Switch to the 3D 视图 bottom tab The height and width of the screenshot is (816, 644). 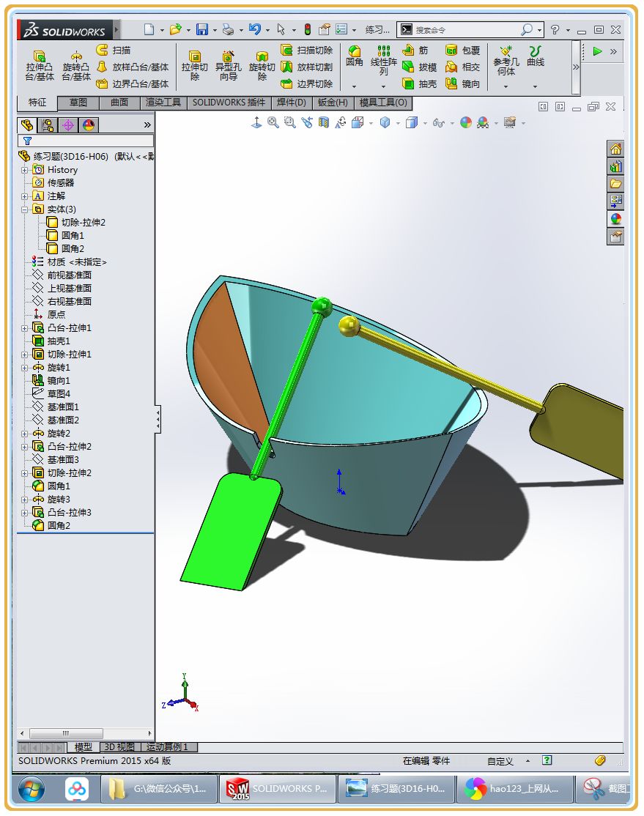coord(119,747)
